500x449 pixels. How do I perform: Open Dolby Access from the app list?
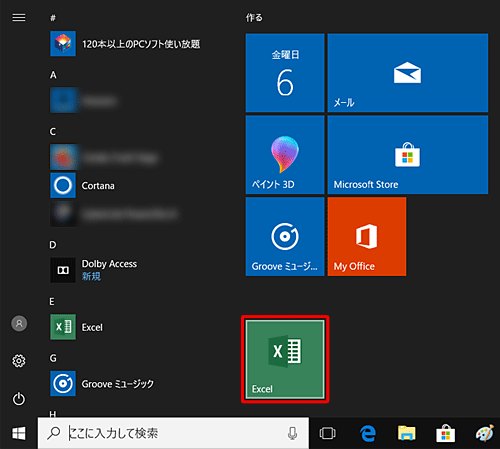pos(94,270)
